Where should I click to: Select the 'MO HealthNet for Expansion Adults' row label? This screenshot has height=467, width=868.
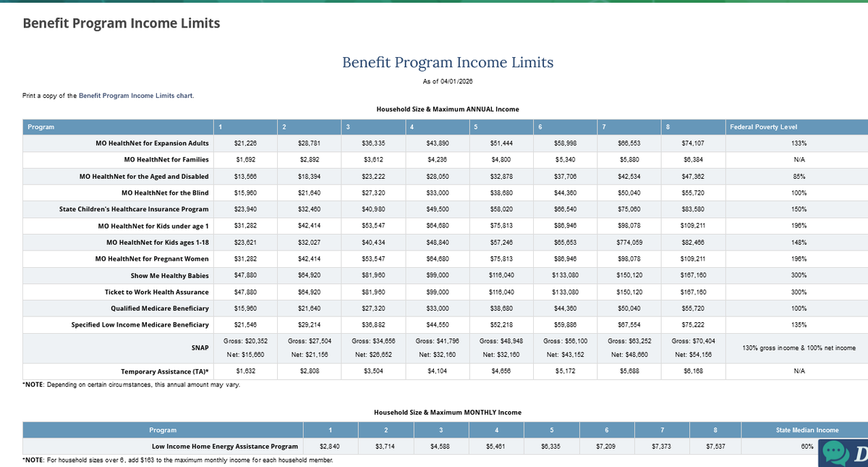[x=152, y=143]
